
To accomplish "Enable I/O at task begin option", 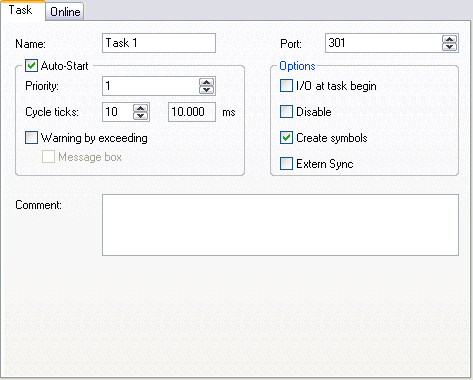I will tap(286, 86).
